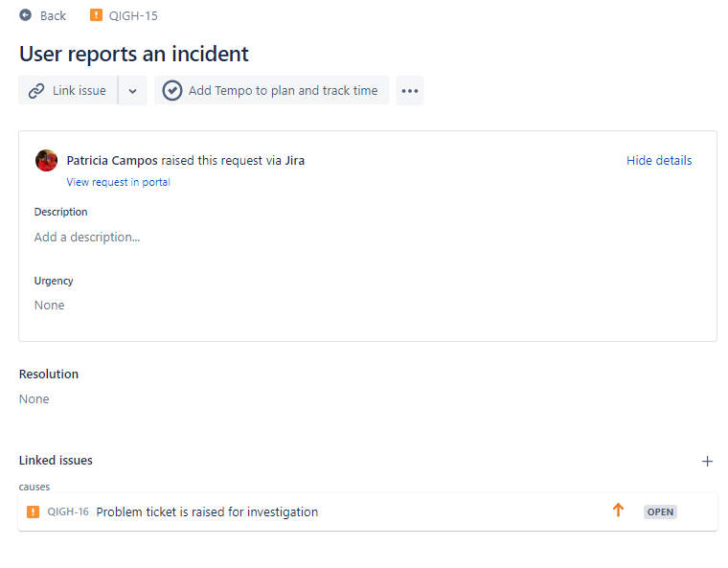Click the Link issue button

coord(68,91)
